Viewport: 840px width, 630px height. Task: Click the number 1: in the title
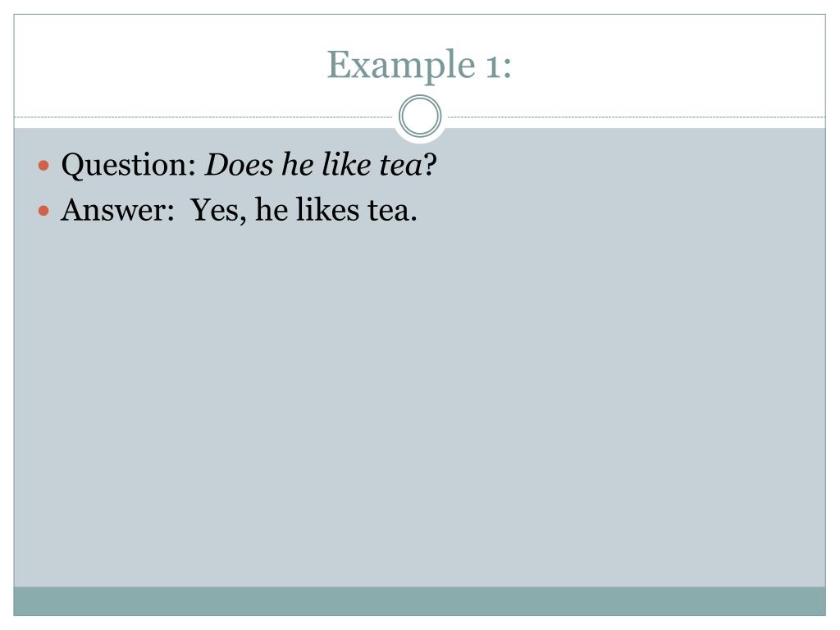498,66
